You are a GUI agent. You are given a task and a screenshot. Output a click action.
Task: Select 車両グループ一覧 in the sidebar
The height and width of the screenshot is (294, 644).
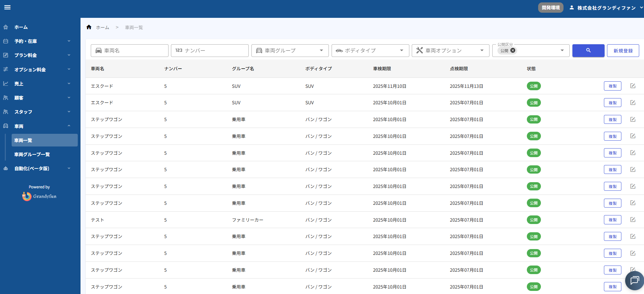point(32,154)
